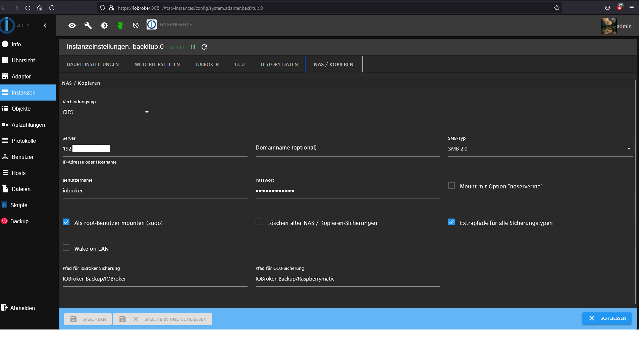Image resolution: width=644 pixels, height=362 pixels.
Task: Click the sync disabled arrows icon
Action: coord(136,25)
